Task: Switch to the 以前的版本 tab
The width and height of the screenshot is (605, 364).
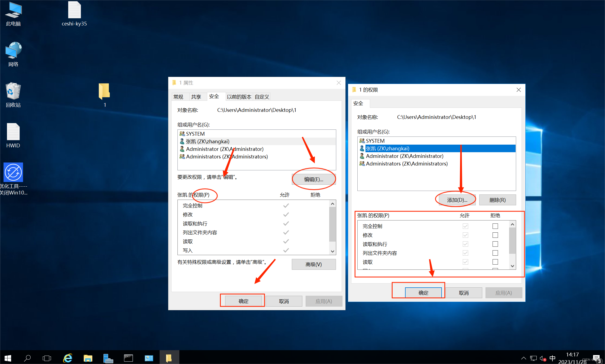Action: coord(239,97)
